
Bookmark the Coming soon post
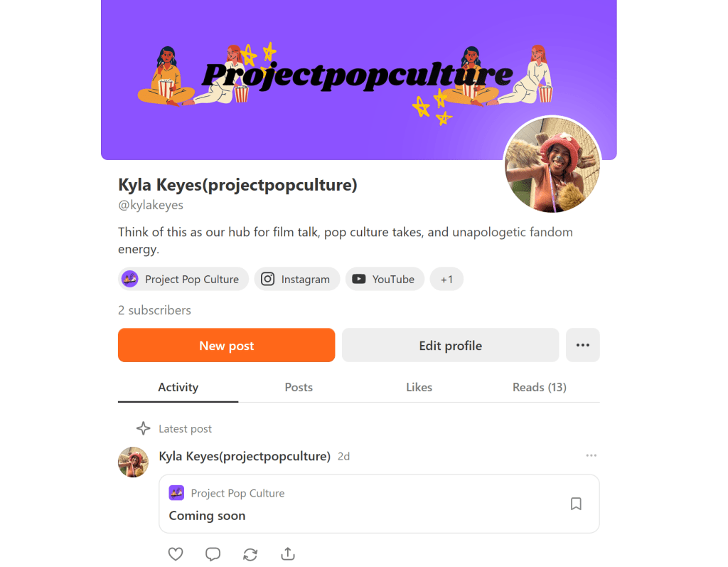(x=576, y=504)
